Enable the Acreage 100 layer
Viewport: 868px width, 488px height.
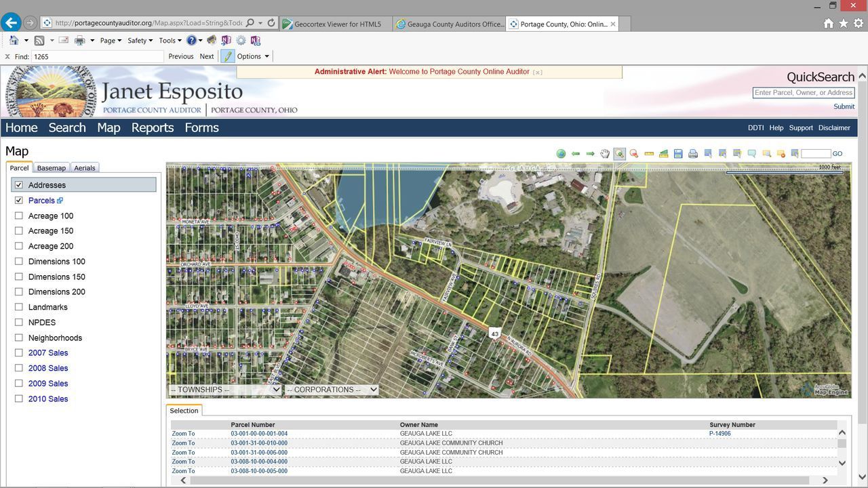pos(19,216)
